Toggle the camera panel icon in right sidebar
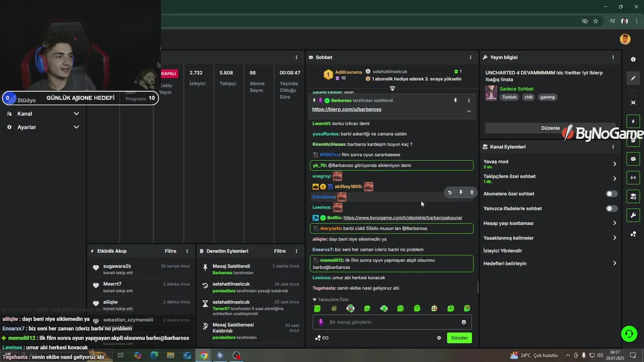Image resolution: width=644 pixels, height=362 pixels. coord(633,196)
